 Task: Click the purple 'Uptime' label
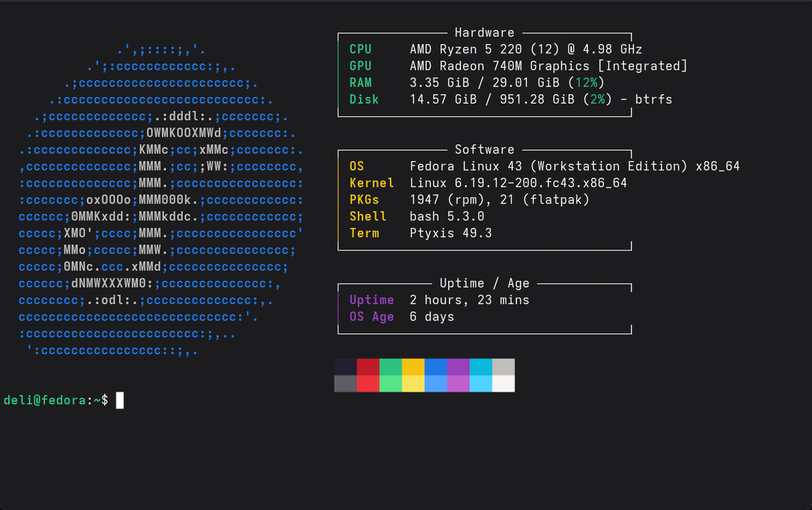click(x=371, y=300)
